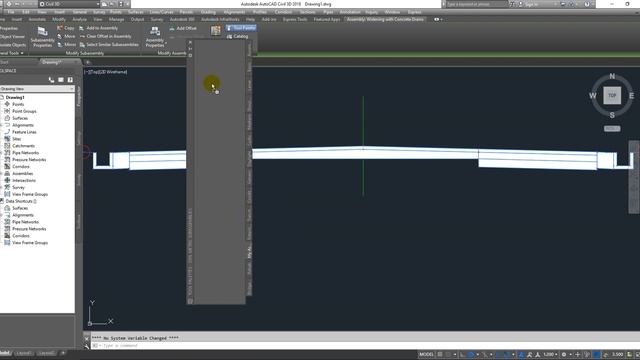Switch to the Modify ribbon tab
This screenshot has height=360, width=640.
tap(59, 19)
